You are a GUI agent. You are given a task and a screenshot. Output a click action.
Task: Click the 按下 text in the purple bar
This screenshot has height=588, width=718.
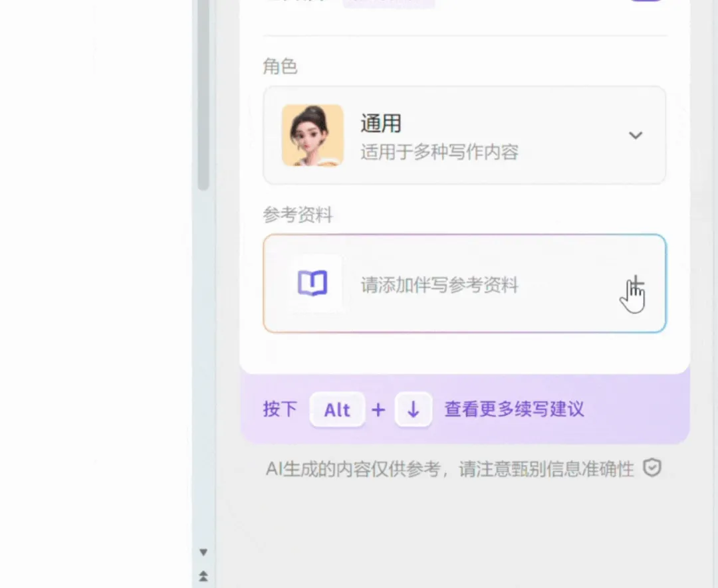280,409
